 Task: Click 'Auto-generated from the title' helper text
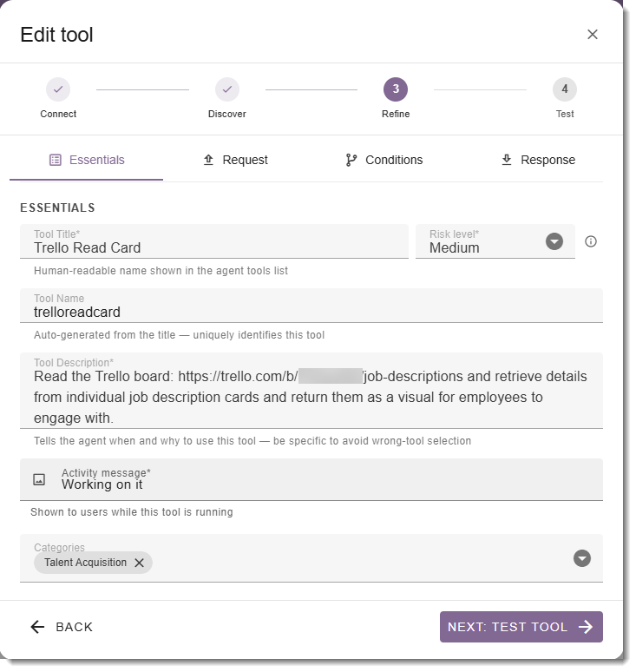179,335
